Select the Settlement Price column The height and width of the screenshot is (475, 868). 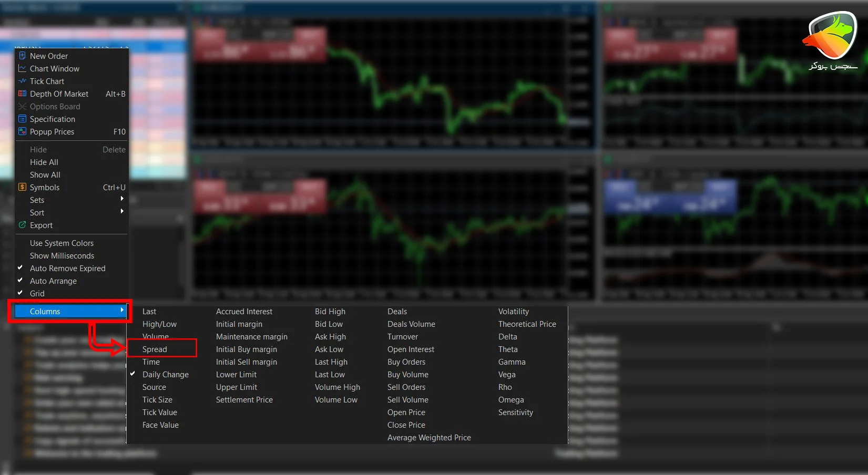(244, 399)
